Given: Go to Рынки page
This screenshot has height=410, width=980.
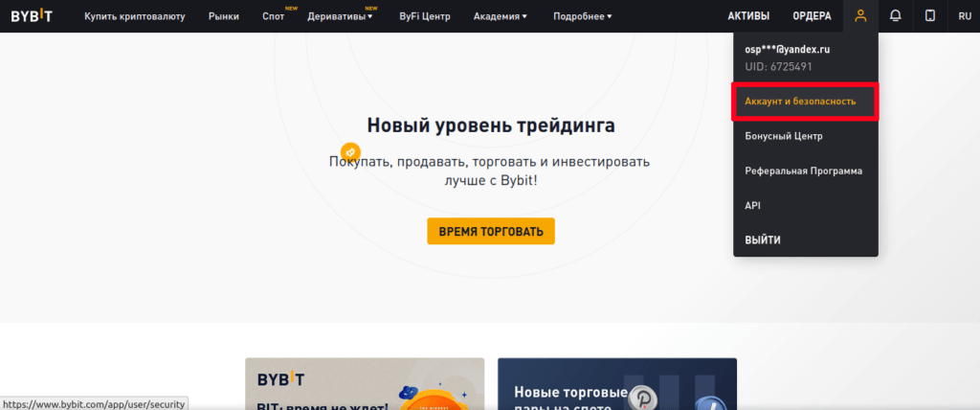Looking at the screenshot, I should (224, 16).
